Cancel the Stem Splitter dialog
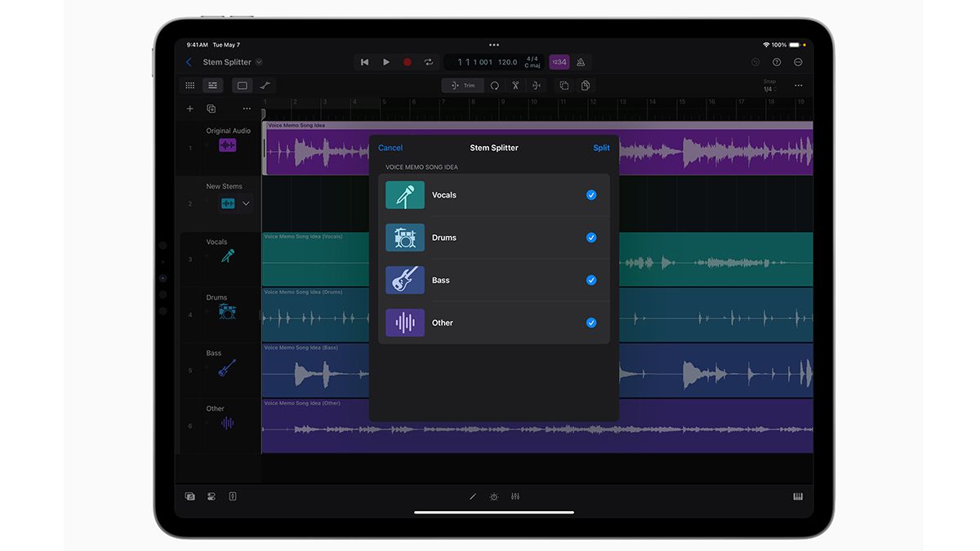The height and width of the screenshot is (551, 980). pos(390,148)
